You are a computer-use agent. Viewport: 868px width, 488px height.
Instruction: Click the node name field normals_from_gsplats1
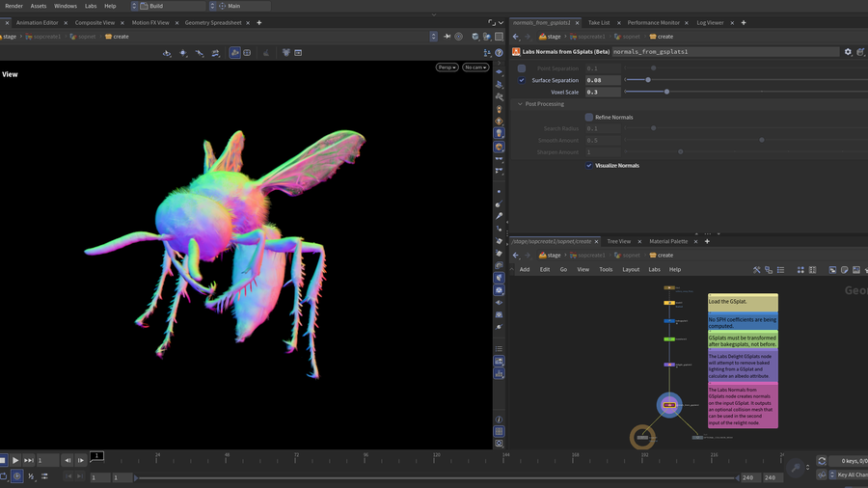[725, 51]
